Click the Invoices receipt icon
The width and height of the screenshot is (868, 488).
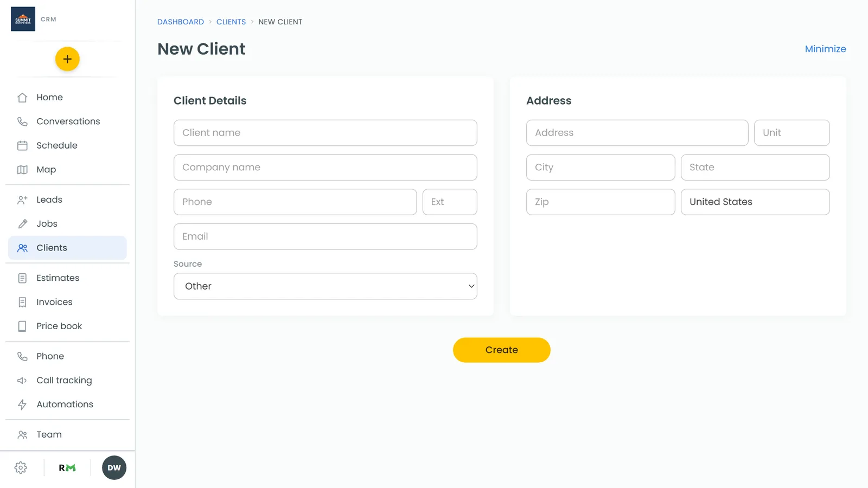tap(22, 302)
